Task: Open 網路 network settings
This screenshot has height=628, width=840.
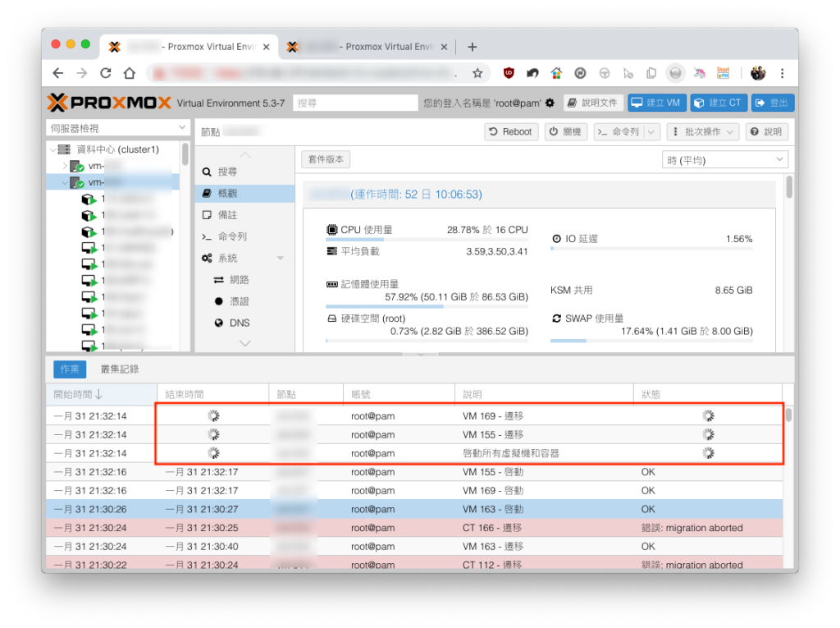Action: coord(245,280)
